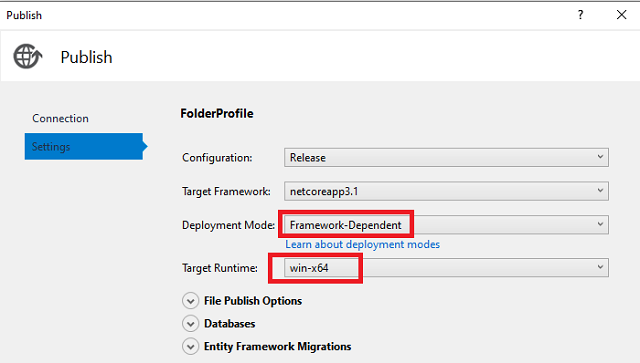Screen dimensions: 640x363
Task: Open the Target Framework dropdown netcoreapp3.1
Action: pos(446,191)
